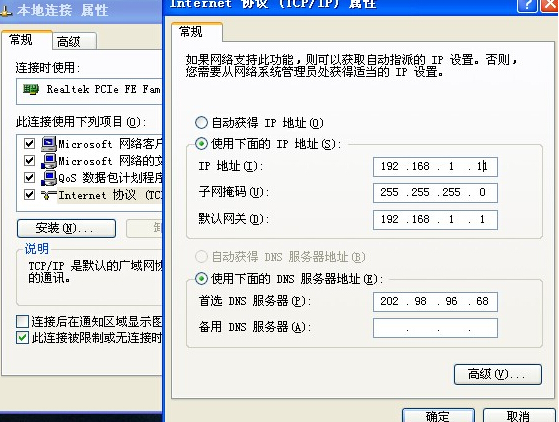Select 自动获得 IP 地址 radio button
Viewport: 559px width, 422px height.
201,123
